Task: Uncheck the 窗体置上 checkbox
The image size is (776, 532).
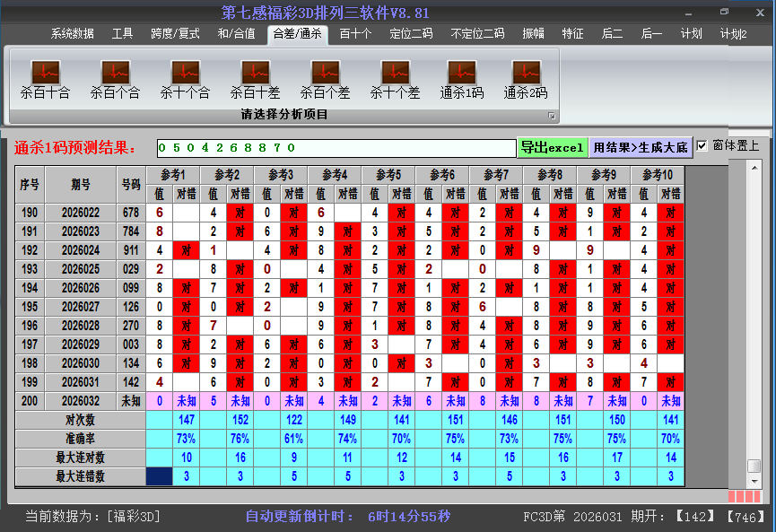Action: pyautogui.click(x=702, y=146)
